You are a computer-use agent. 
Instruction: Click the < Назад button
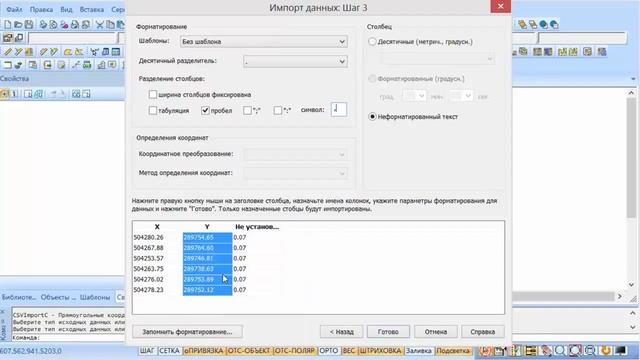click(342, 332)
